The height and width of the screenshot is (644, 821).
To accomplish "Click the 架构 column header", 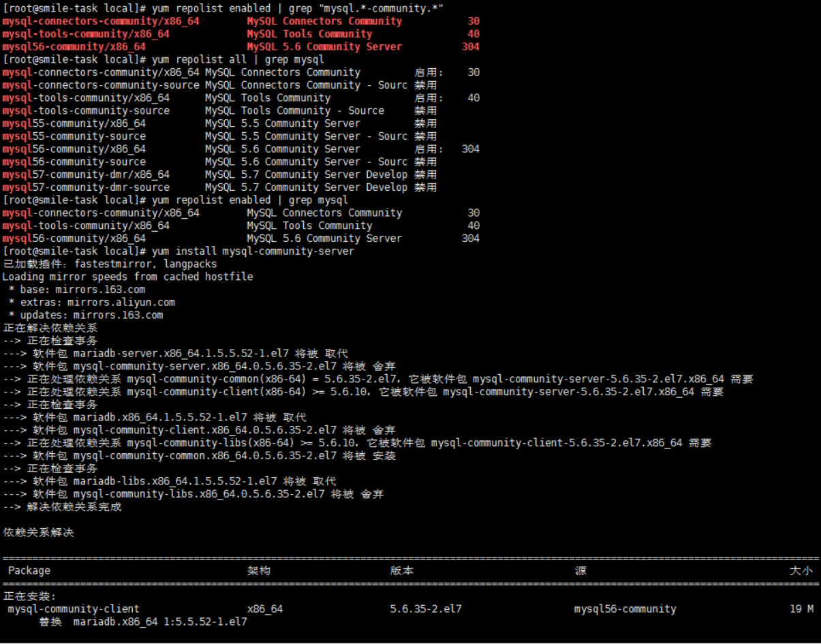I will point(259,570).
